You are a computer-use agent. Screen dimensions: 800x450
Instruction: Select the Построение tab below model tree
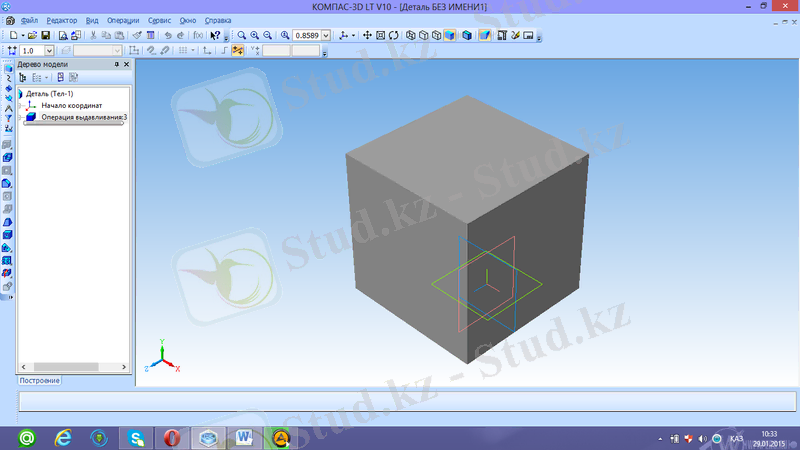tap(40, 381)
